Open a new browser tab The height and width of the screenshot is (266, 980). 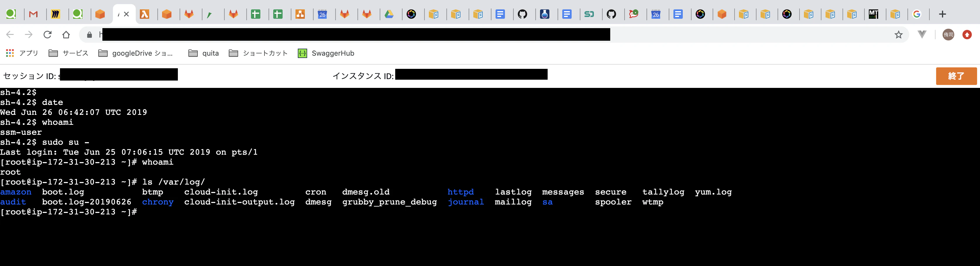(942, 14)
